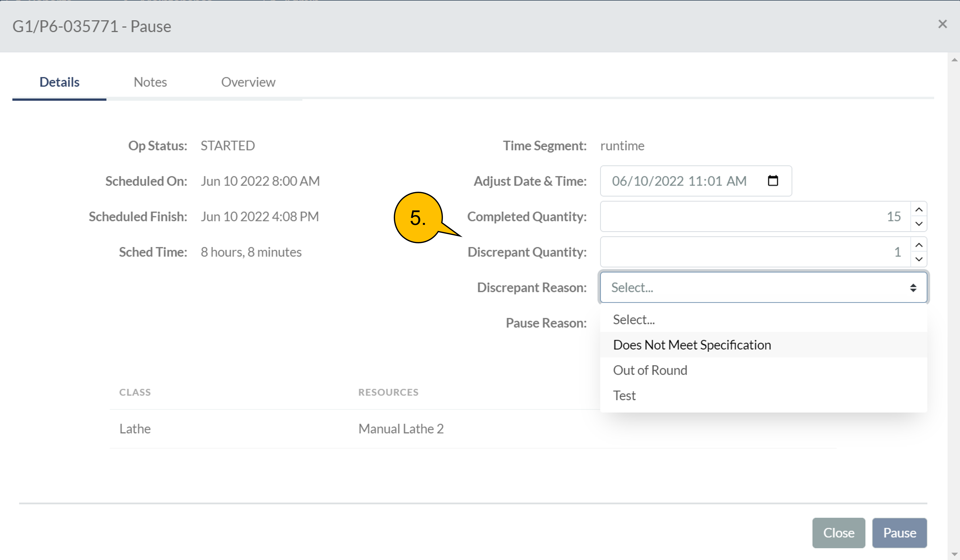This screenshot has width=960, height=560.
Task: Click the Close button at bottom
Action: click(838, 533)
